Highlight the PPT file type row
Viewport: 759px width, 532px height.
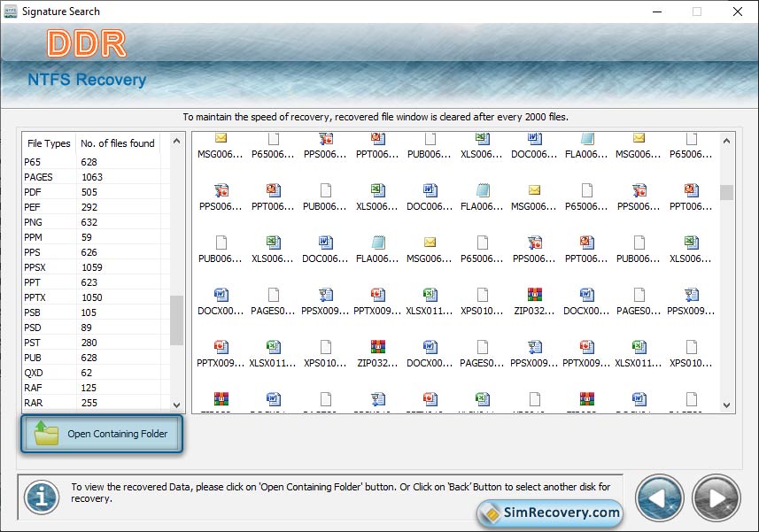click(x=97, y=282)
